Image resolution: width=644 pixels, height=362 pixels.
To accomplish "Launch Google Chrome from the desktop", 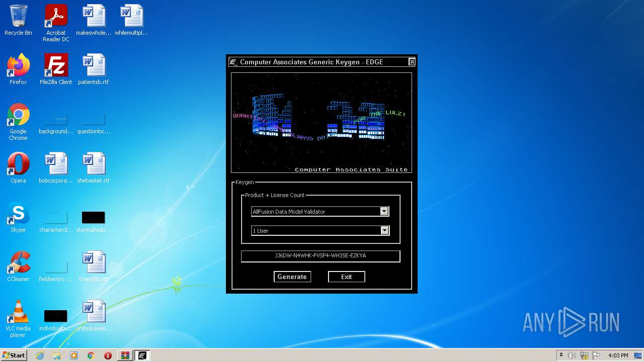I will [x=18, y=122].
